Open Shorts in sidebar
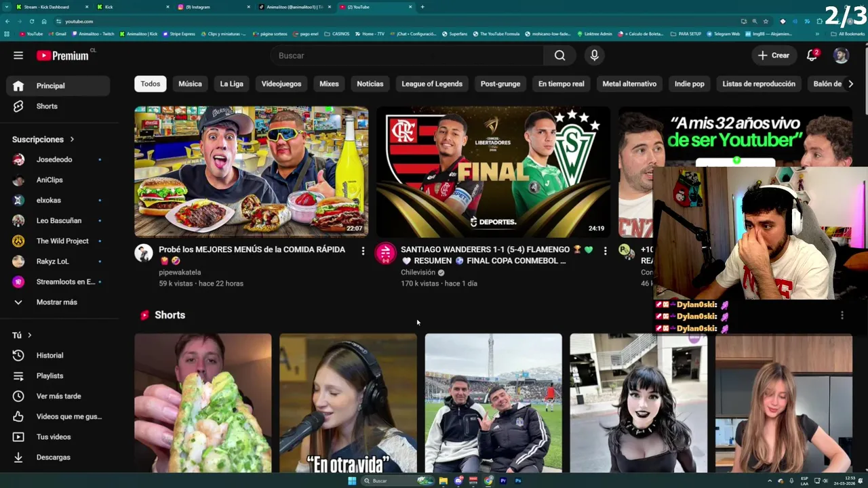Screen dimensions: 868x488 point(58,106)
